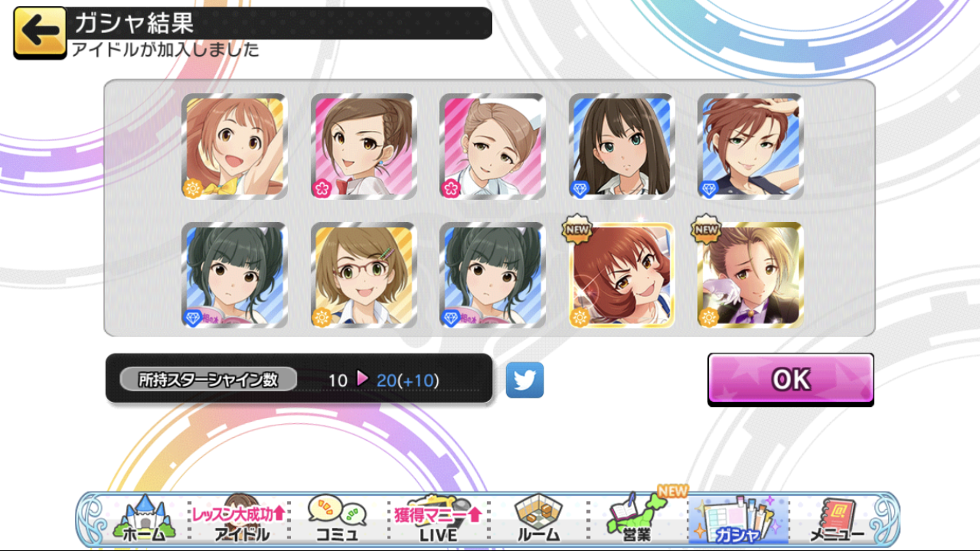Open the アイドル menu in bottom bar
This screenshot has height=551, width=980.
pyautogui.click(x=240, y=518)
